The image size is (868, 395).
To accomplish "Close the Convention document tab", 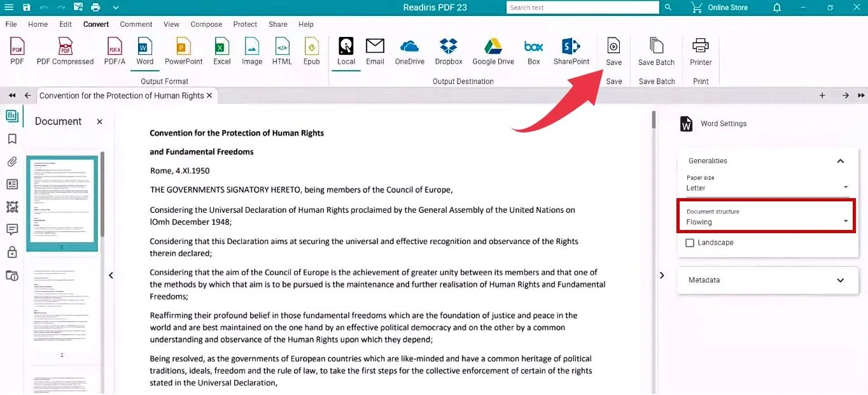I will pos(209,96).
